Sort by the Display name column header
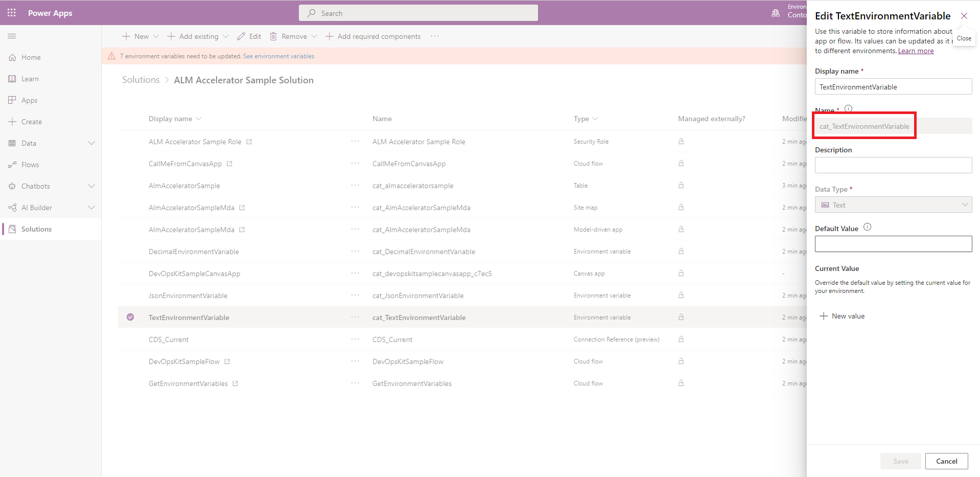 [x=175, y=119]
